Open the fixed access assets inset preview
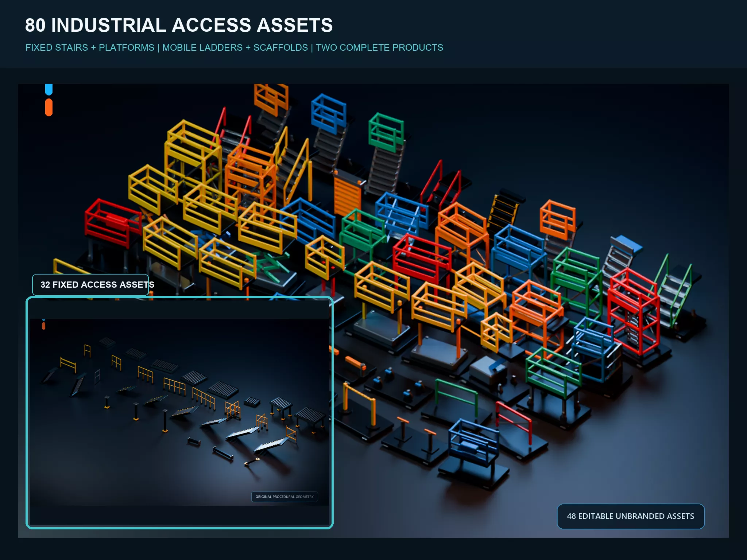Viewport: 747px width, 560px height. point(179,413)
